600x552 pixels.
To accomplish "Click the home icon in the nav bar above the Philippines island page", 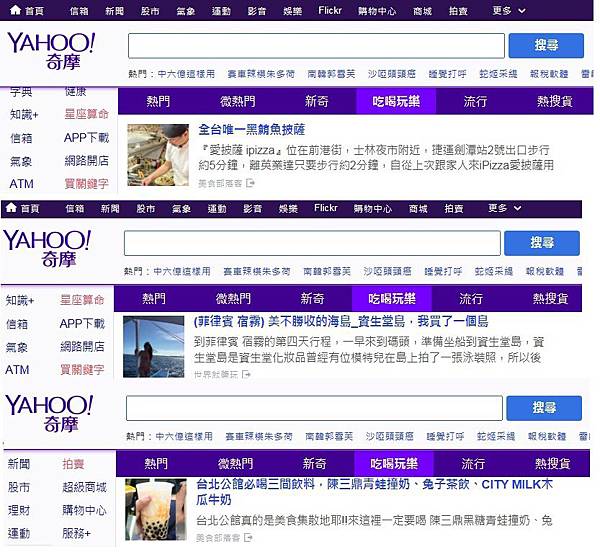I will [11, 208].
